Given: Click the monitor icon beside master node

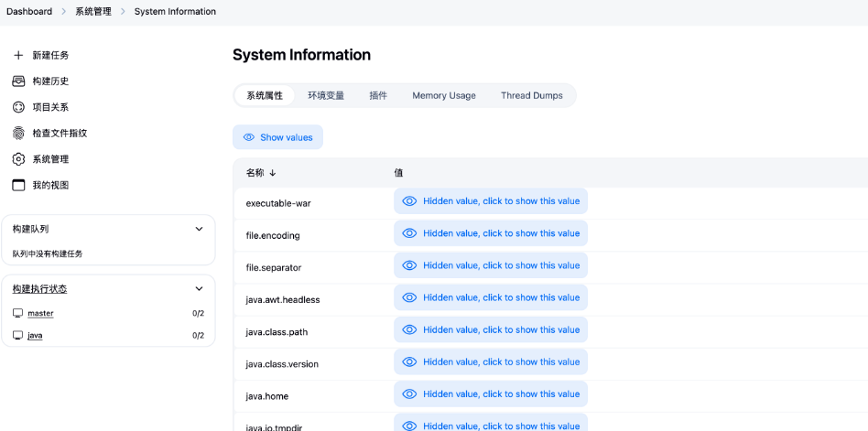Looking at the screenshot, I should [x=17, y=313].
